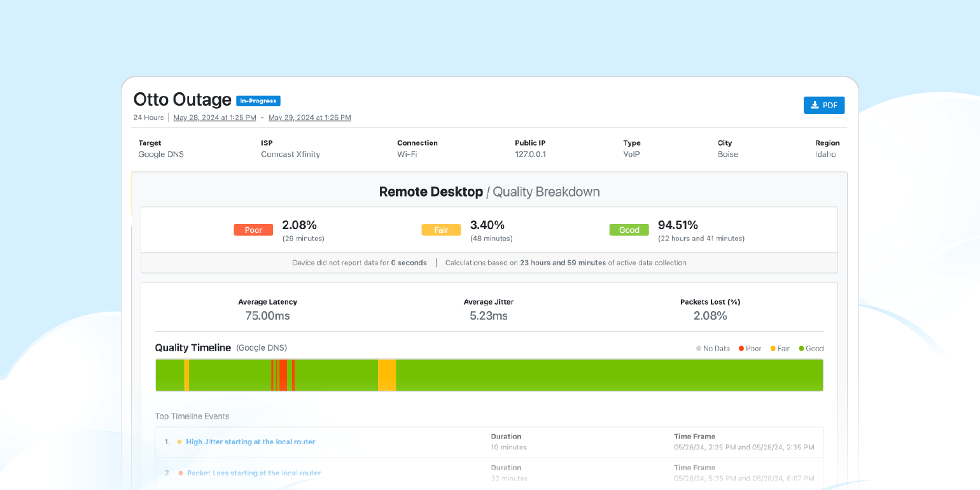
Task: Select the Idaho region value
Action: (825, 154)
